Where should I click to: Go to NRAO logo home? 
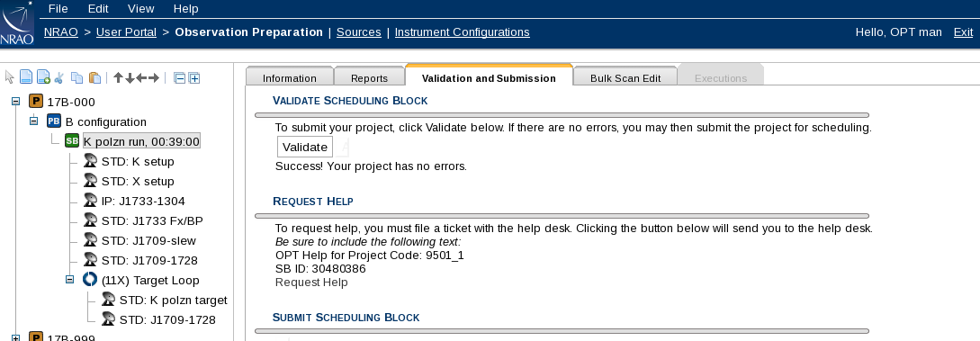pyautogui.click(x=17, y=23)
